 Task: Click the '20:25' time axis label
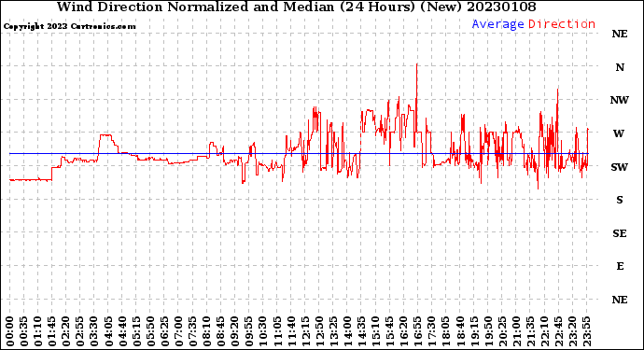[x=501, y=331]
